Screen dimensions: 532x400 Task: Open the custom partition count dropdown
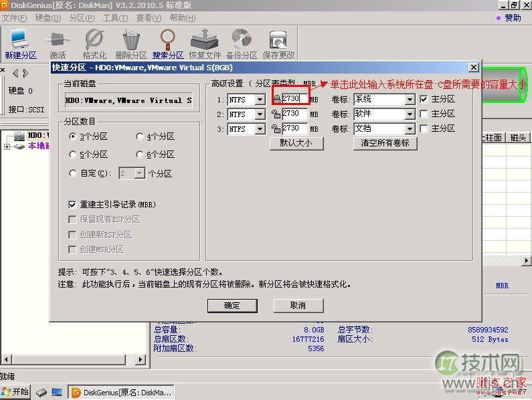pyautogui.click(x=139, y=173)
